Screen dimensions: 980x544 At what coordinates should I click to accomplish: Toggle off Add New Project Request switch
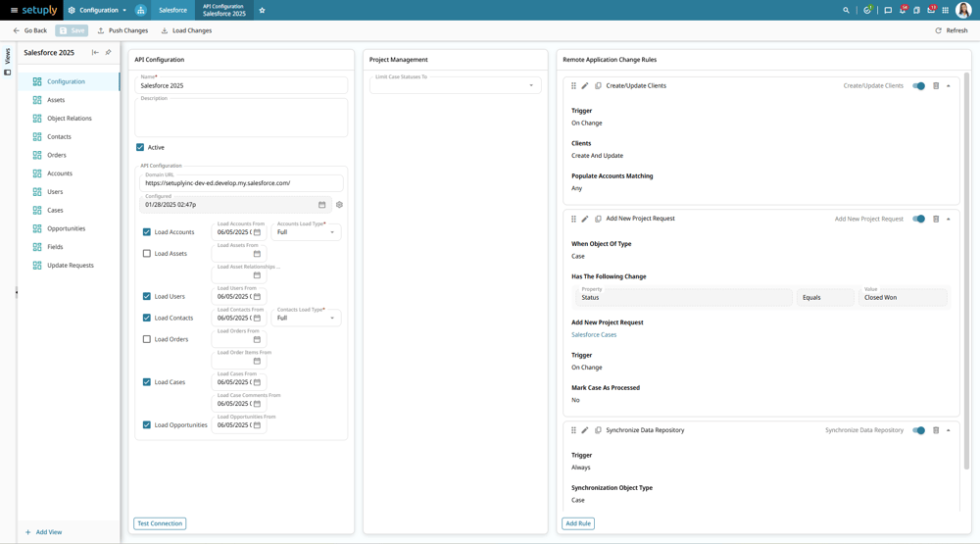918,219
